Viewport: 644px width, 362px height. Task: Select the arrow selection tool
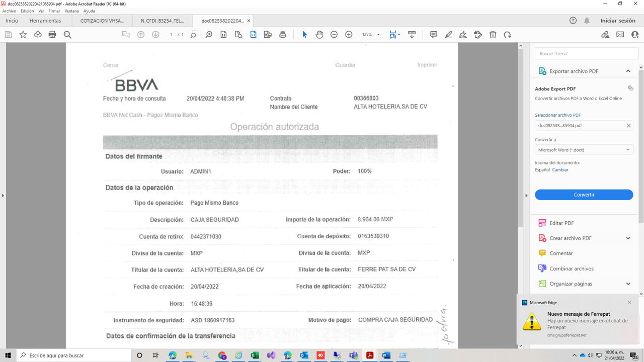(304, 35)
